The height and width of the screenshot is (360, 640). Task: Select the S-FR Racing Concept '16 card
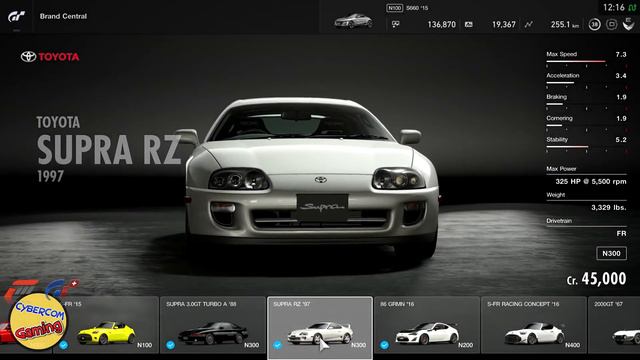point(533,325)
